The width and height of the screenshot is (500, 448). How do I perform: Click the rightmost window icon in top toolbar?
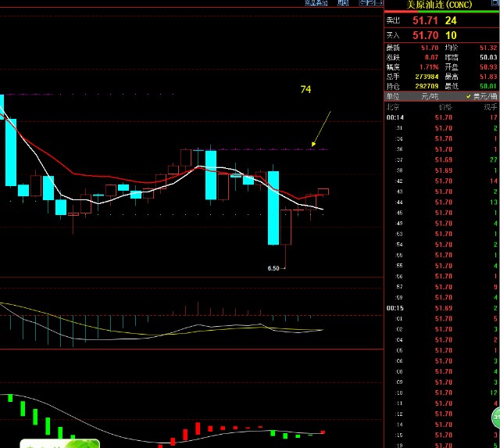pyautogui.click(x=377, y=3)
